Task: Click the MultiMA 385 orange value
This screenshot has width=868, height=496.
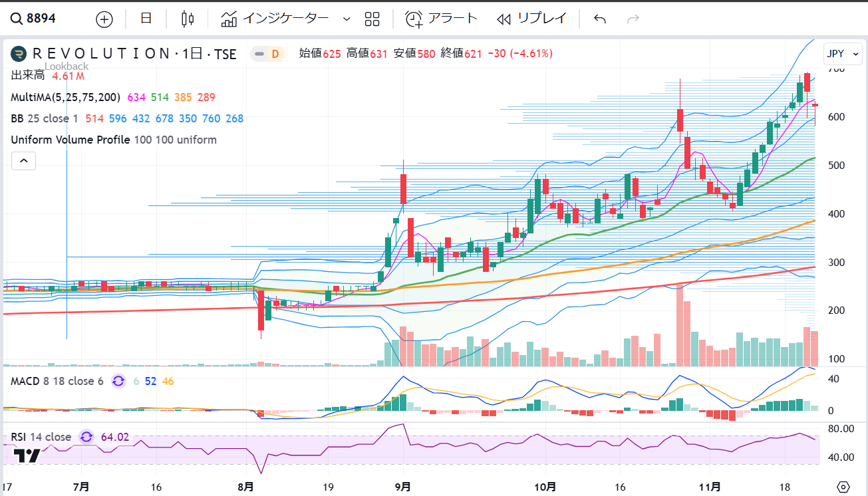Action: click(x=183, y=97)
